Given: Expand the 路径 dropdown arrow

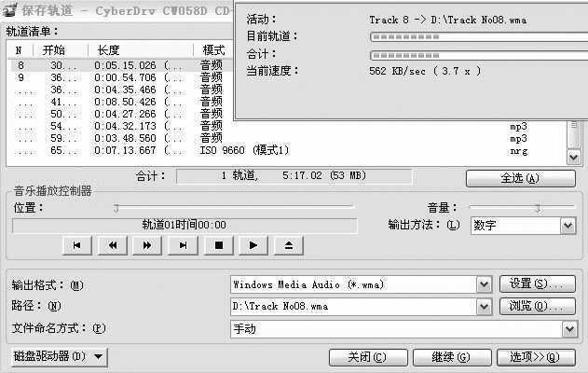Looking at the screenshot, I should tap(484, 306).
